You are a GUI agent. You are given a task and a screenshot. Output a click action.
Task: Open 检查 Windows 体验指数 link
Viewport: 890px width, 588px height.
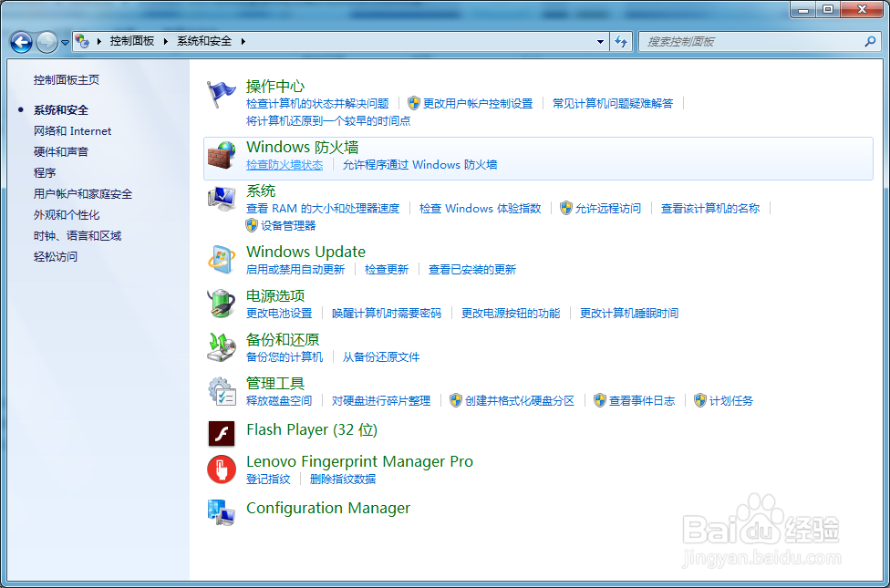coord(481,208)
